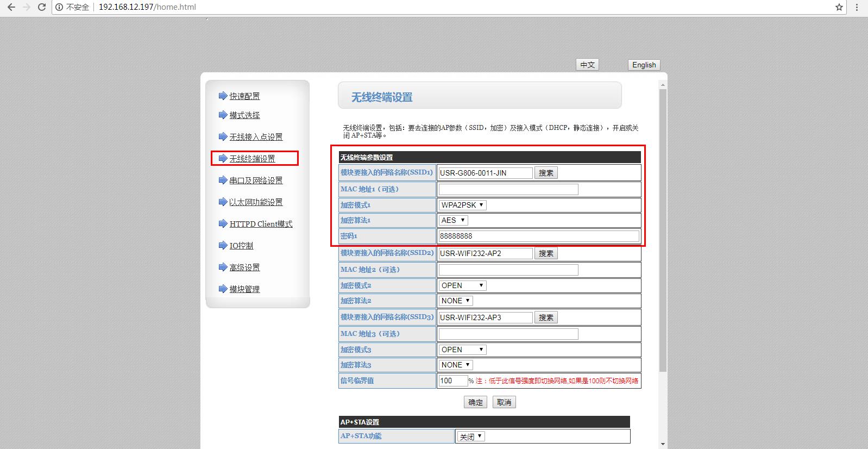Expand the 加密模式2 OPEN dropdown

[x=462, y=285]
